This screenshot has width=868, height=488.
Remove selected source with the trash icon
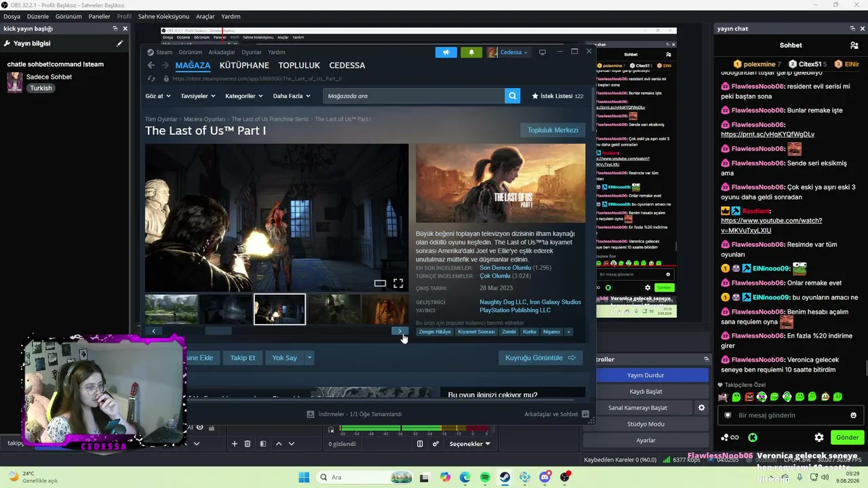click(248, 444)
